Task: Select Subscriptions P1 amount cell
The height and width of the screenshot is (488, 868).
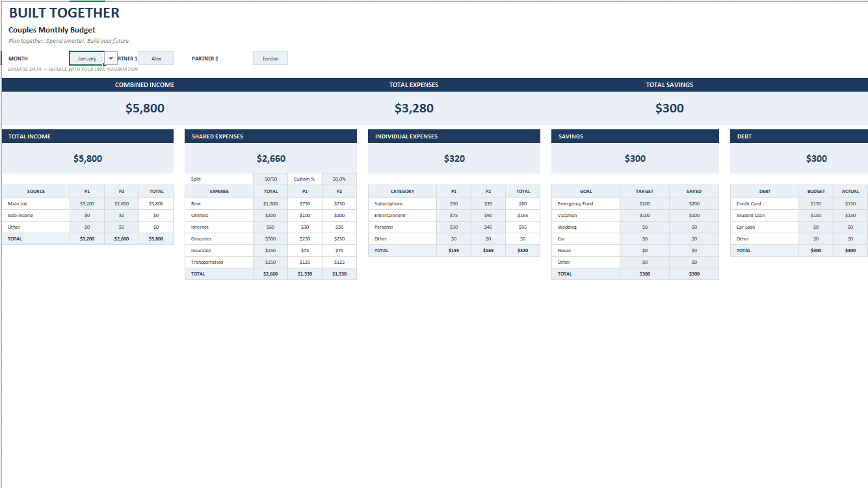Action: pos(454,204)
